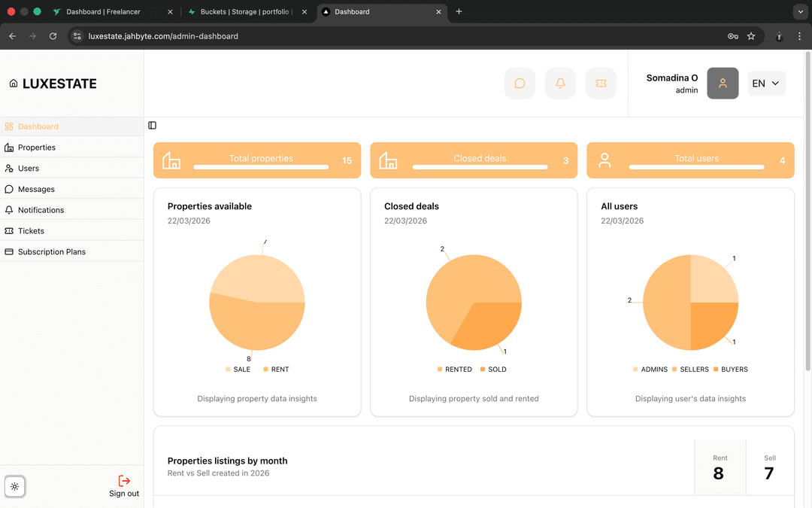Image resolution: width=812 pixels, height=508 pixels.
Task: Click the Properties building icon in the sidebar
Action: [x=10, y=148]
